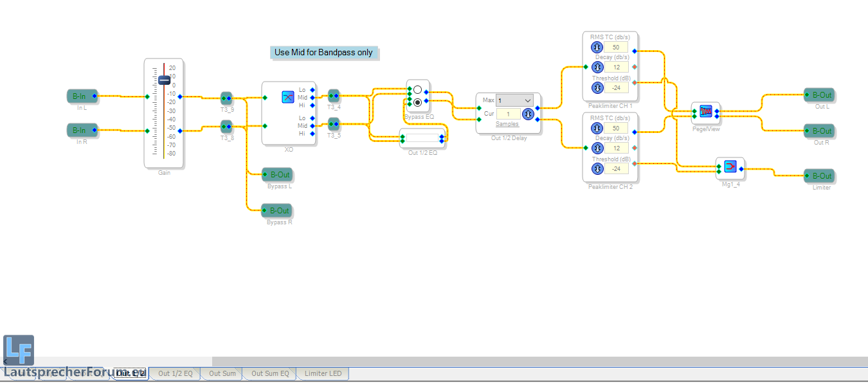The height and width of the screenshot is (383, 868).
Task: Click the PegelView level meter icon
Action: [705, 111]
